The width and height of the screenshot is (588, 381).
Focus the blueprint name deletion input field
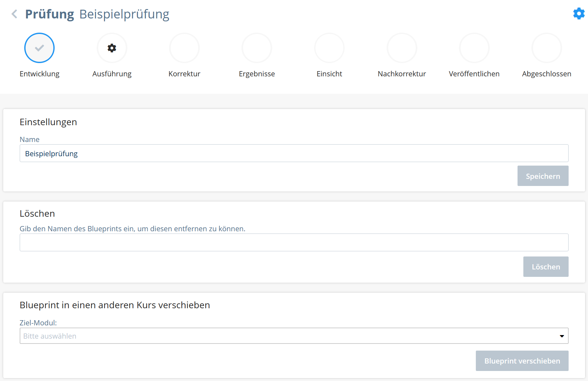[294, 243]
